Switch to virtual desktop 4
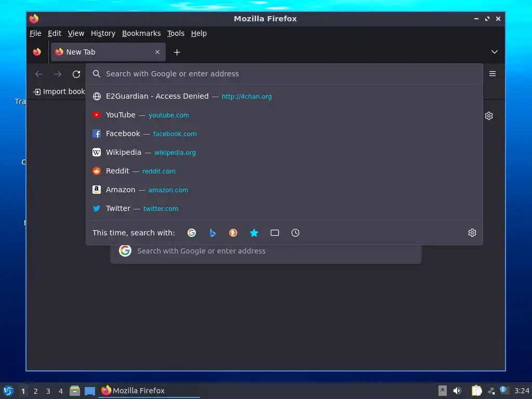 [61, 391]
